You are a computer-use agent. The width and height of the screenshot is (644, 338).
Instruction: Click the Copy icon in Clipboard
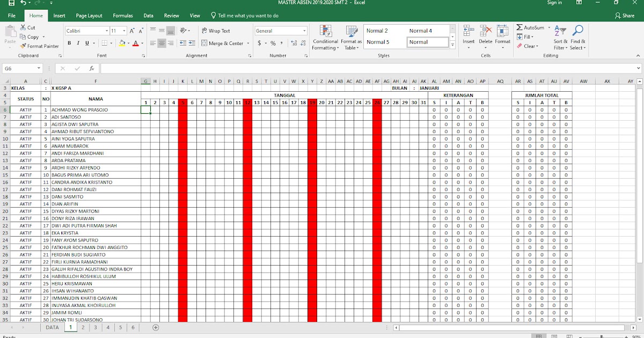pos(23,37)
